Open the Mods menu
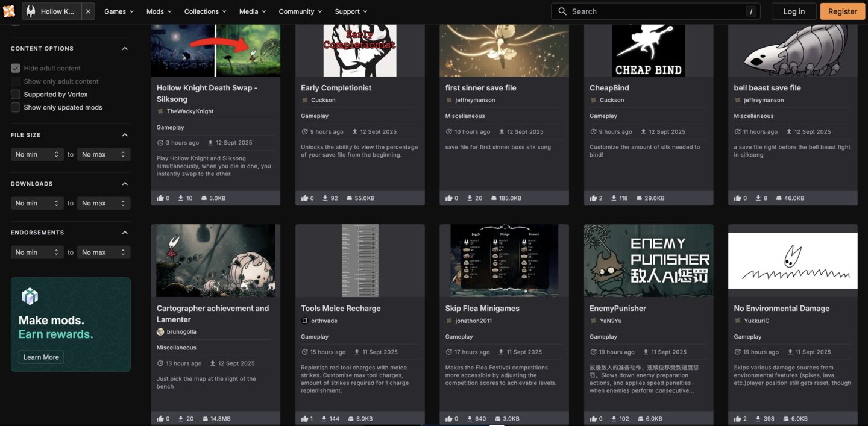 159,11
